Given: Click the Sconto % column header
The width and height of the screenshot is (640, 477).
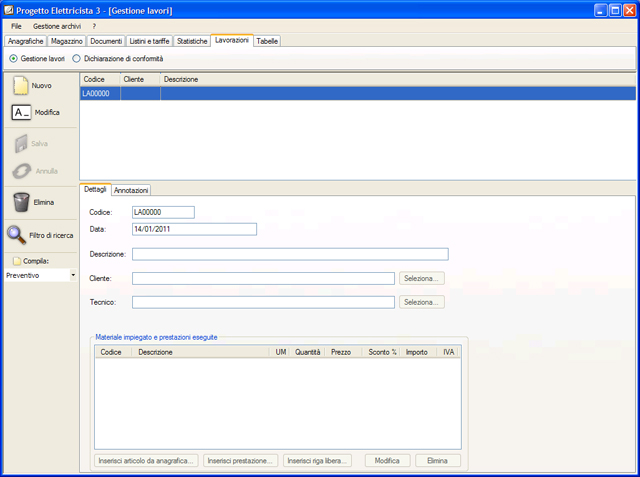Looking at the screenshot, I should pyautogui.click(x=382, y=352).
